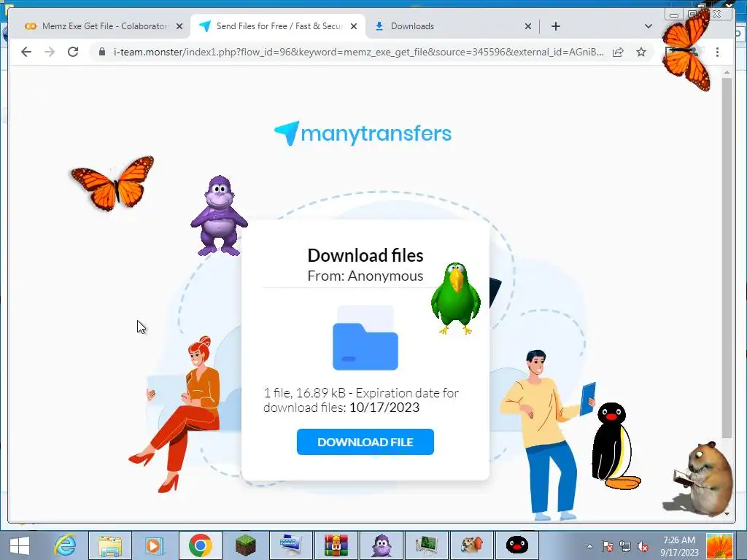
Task: Open the on-screen keyboard taskbar icon
Action: click(290, 545)
